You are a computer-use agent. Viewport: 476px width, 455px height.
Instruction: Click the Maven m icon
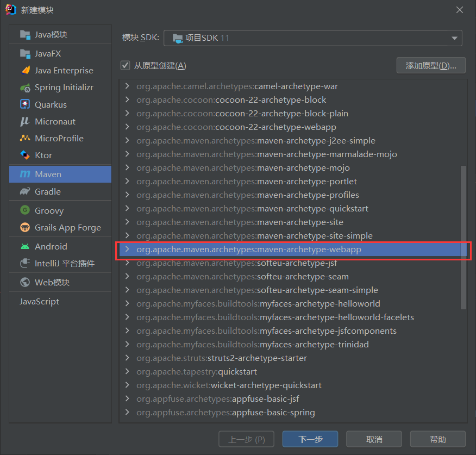click(x=25, y=174)
